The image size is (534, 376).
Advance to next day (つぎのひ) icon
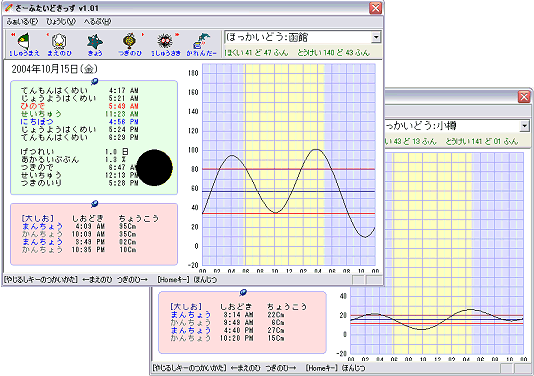130,44
